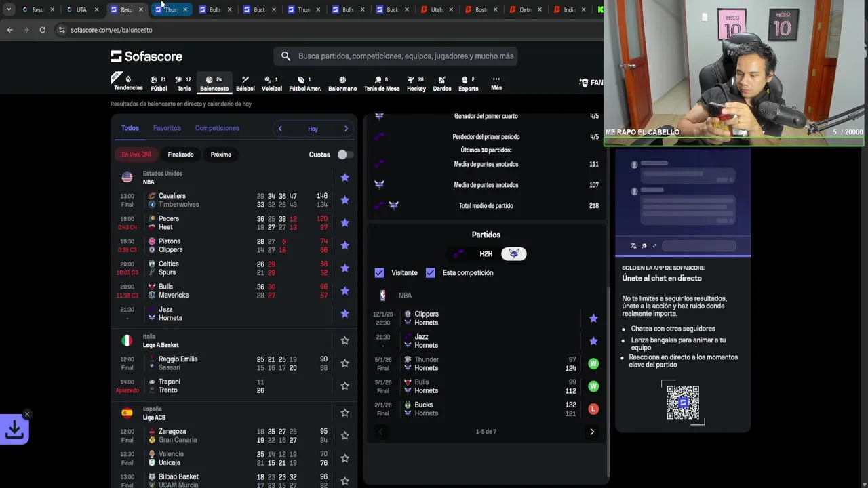View site information icon in address bar
Screen dimensions: 868x488
tap(62, 30)
